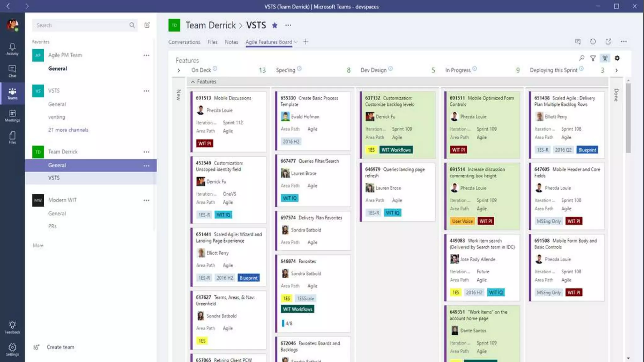Screen dimensions: 644x362
Task: Click the board filter funnel icon
Action: point(593,58)
